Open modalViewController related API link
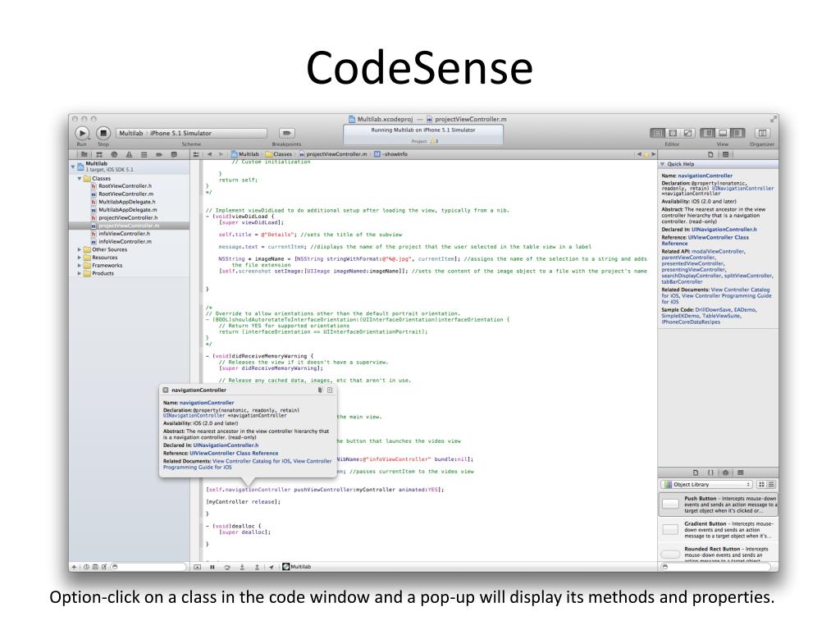840x630 pixels. pos(718,251)
